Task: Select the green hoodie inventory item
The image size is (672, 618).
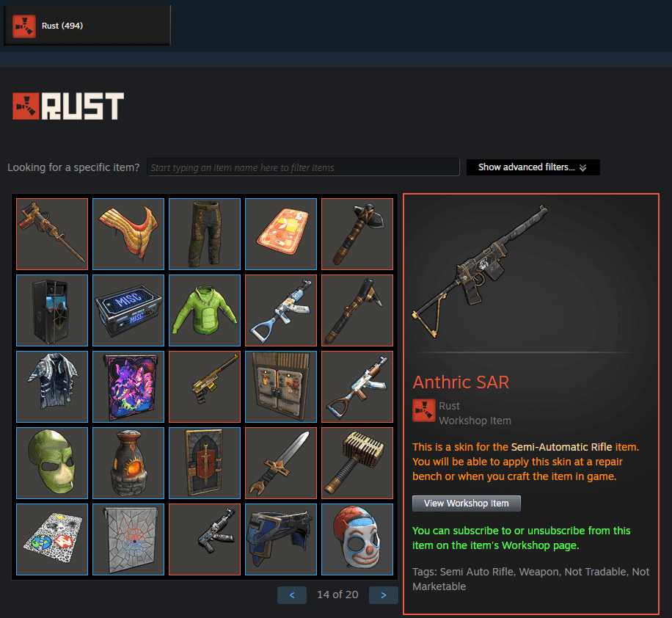Action: pos(205,310)
